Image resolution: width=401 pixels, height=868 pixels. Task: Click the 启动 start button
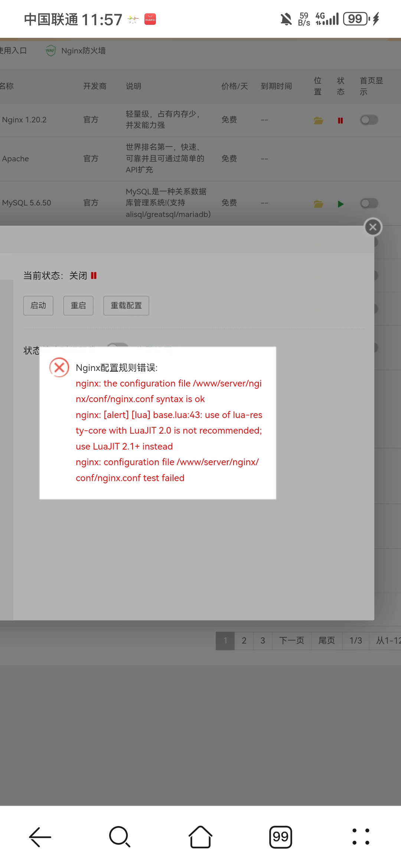click(38, 306)
